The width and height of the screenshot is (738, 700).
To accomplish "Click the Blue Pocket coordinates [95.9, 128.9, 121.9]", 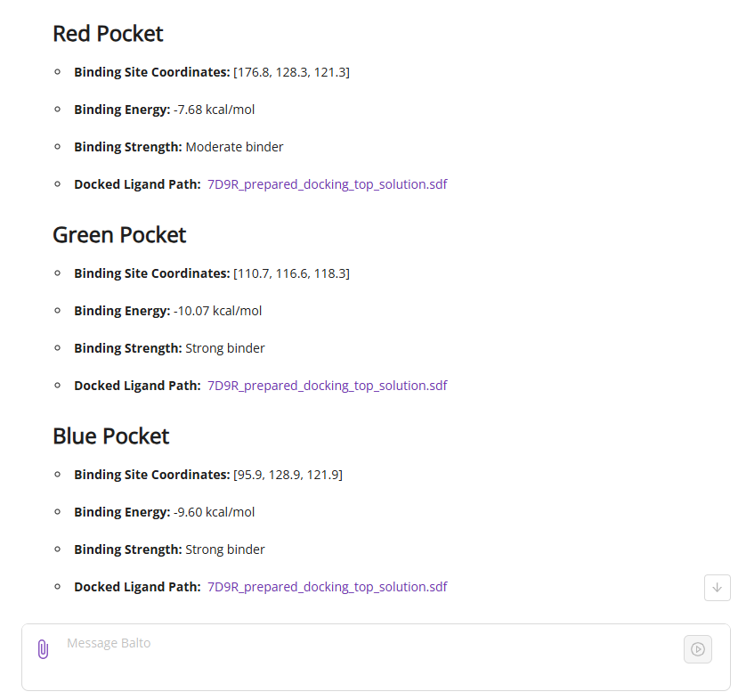I will click(288, 475).
